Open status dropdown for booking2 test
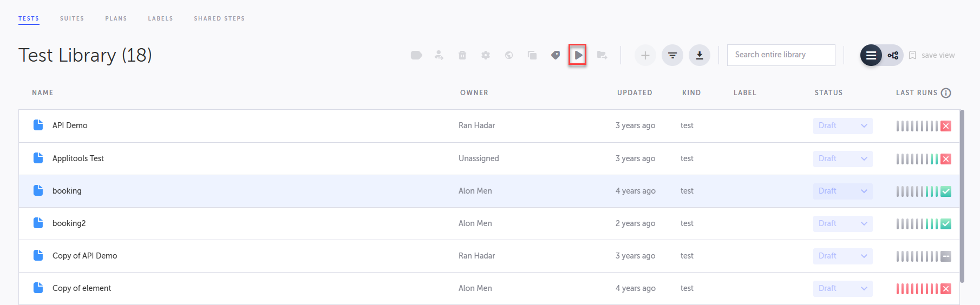The height and width of the screenshot is (305, 980). [x=842, y=223]
